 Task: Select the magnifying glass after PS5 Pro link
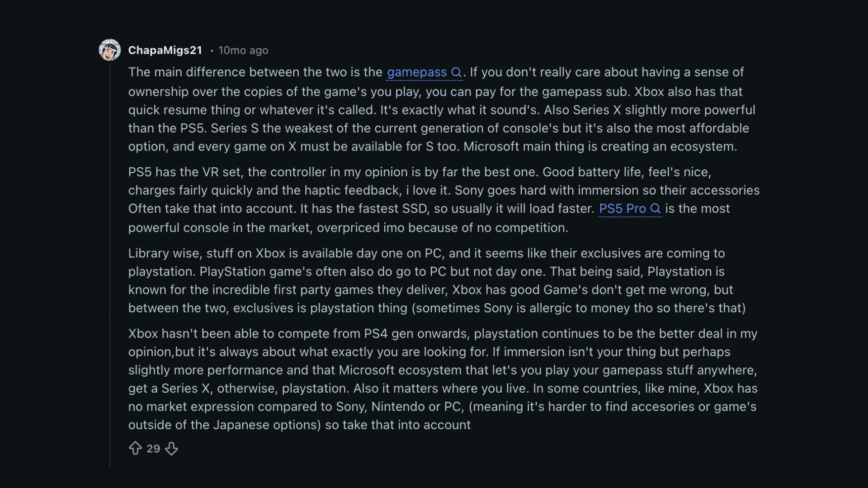[x=656, y=209]
